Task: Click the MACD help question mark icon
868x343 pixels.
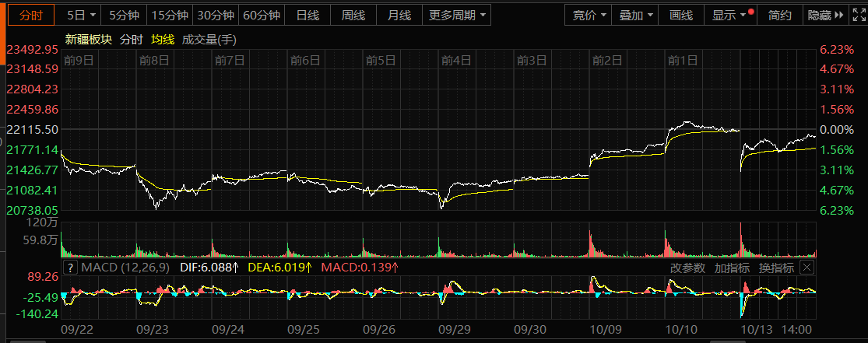Action: pyautogui.click(x=71, y=268)
